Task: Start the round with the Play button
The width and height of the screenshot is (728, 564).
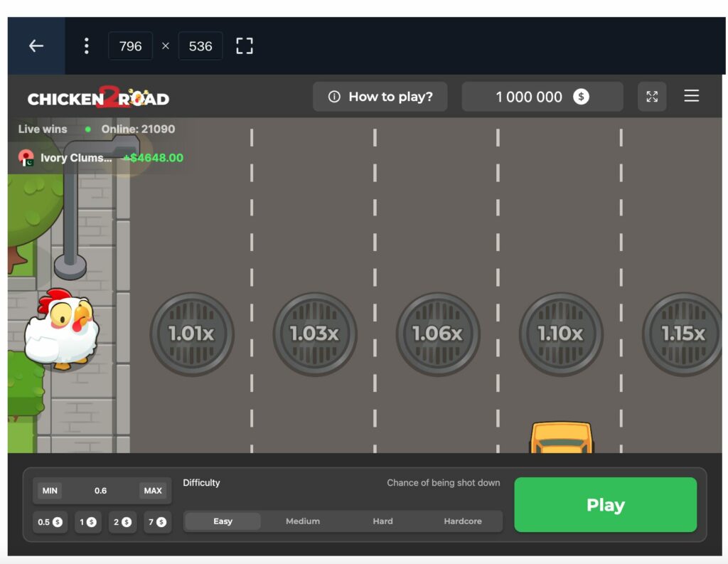Action: point(606,504)
